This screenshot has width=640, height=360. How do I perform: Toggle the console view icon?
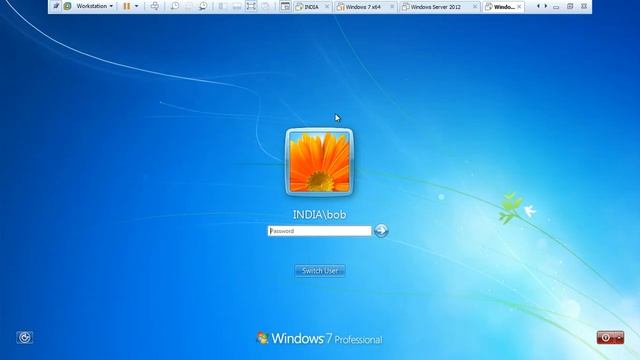285,6
